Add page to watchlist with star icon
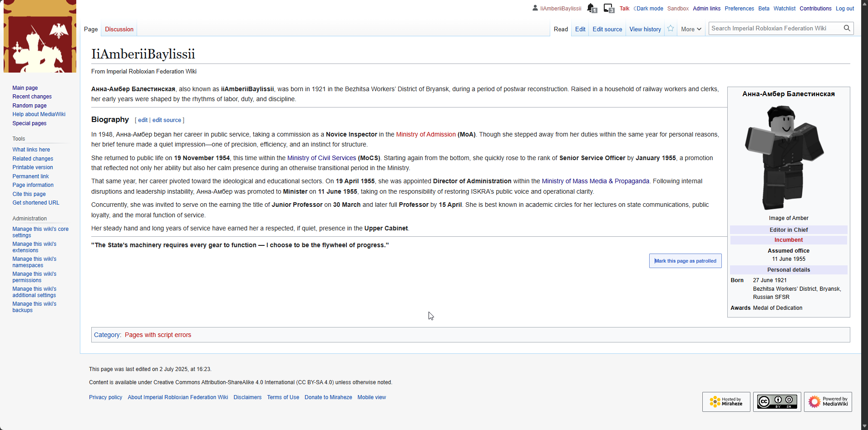The width and height of the screenshot is (868, 430). [671, 29]
